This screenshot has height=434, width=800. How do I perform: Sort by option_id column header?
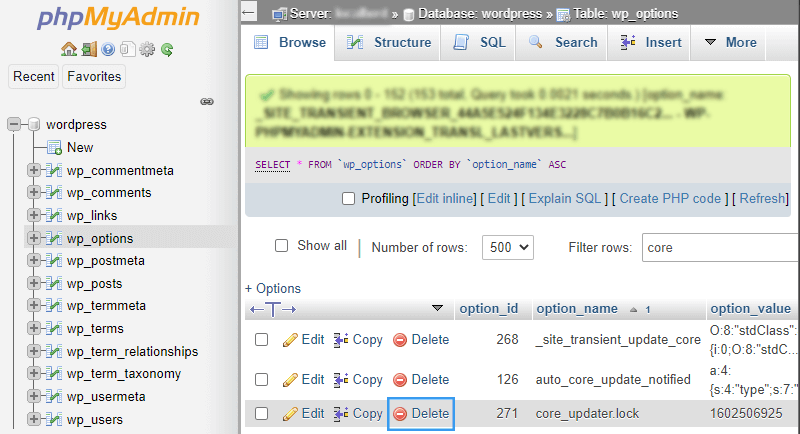click(488, 309)
